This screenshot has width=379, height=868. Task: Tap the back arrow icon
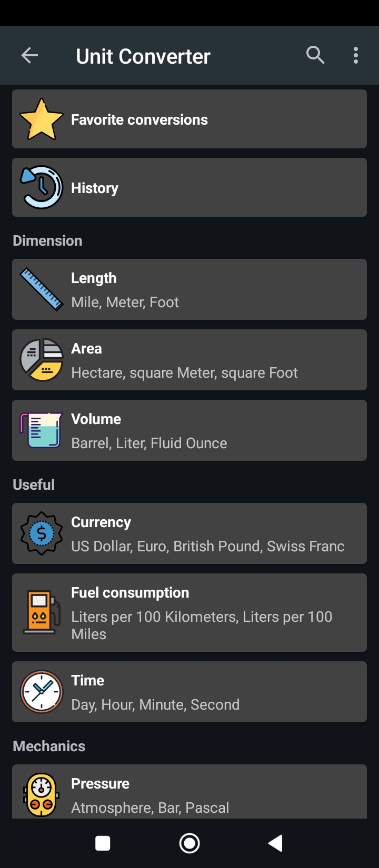[29, 55]
